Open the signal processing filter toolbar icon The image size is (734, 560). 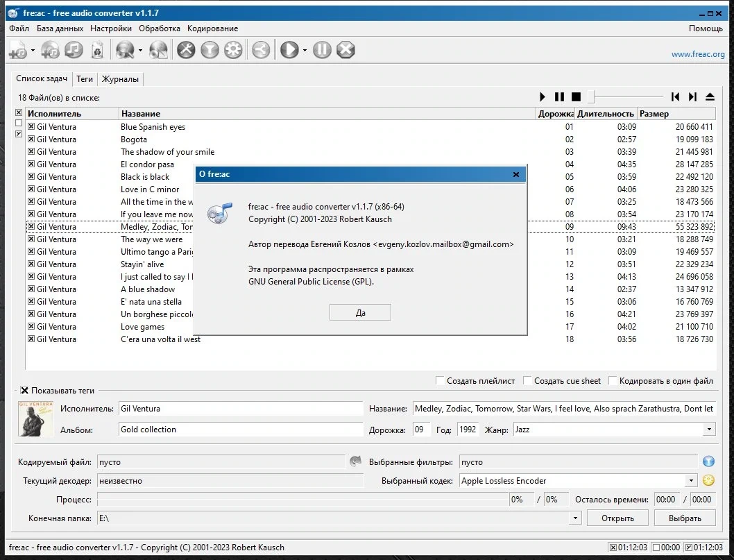(x=210, y=50)
